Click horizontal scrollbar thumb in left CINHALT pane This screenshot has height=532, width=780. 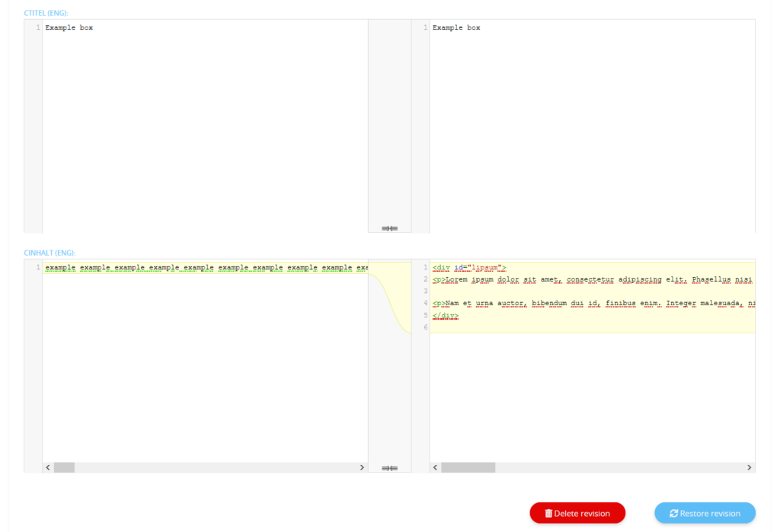coord(64,467)
